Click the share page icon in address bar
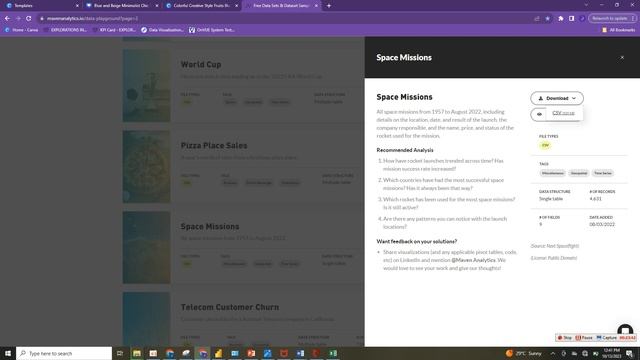Screen dimensions: 640x360 [x=537, y=18]
